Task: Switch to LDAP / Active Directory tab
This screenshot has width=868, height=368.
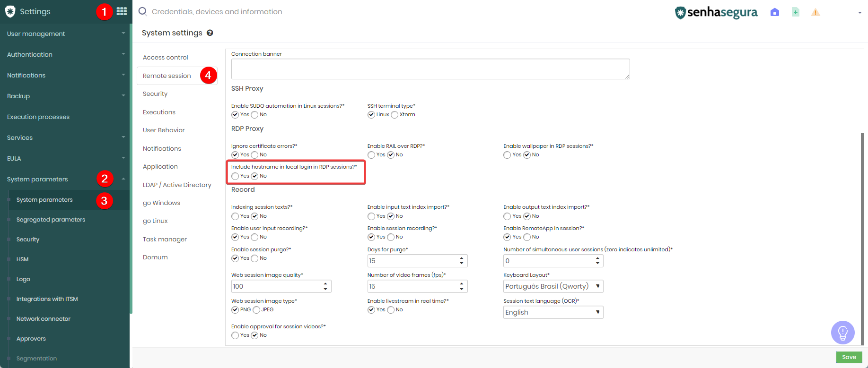Action: pyautogui.click(x=177, y=185)
